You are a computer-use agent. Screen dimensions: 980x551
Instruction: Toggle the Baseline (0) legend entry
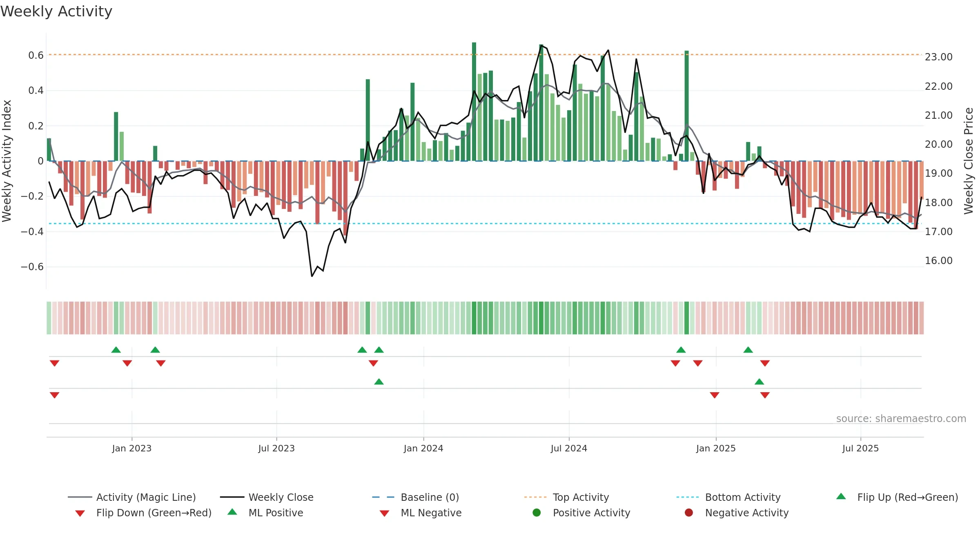point(416,497)
